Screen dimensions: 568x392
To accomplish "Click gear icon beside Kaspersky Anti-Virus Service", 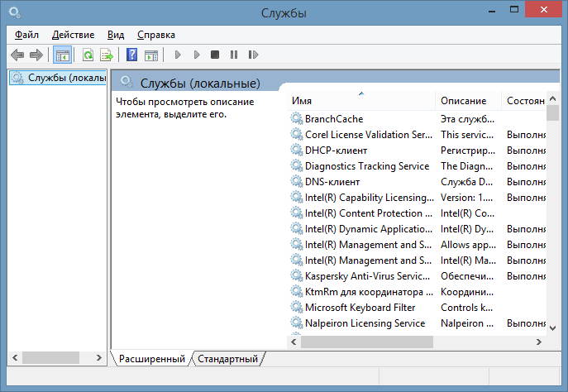I will (297, 276).
